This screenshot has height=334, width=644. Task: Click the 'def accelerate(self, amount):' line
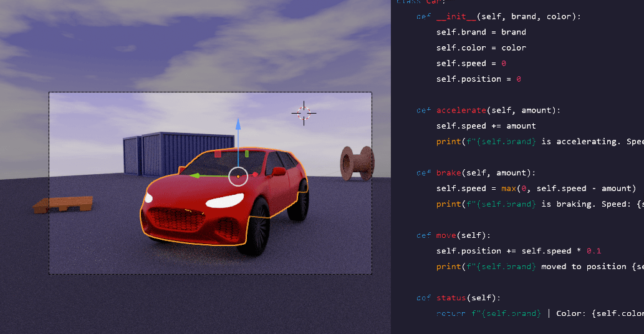(x=488, y=111)
